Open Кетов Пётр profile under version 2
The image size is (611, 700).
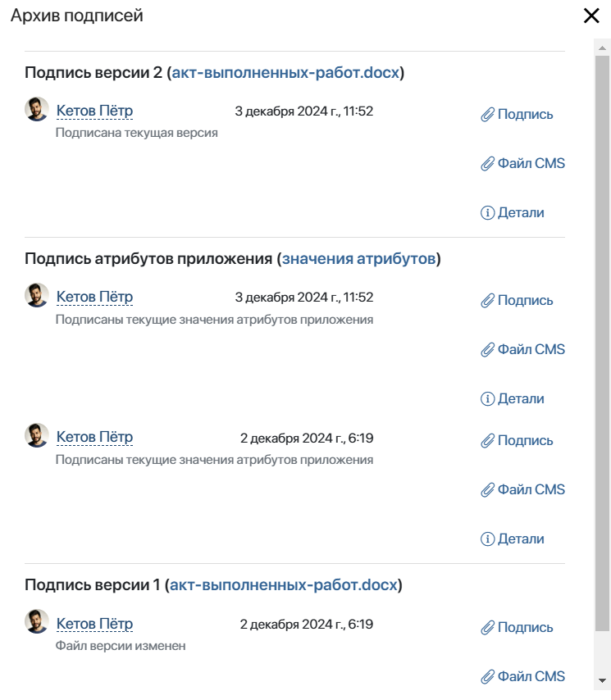click(94, 111)
